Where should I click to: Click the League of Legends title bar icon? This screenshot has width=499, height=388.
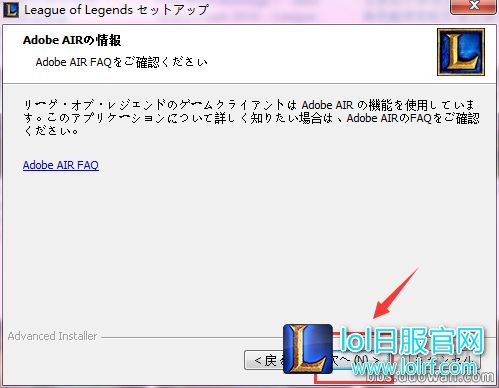11,10
